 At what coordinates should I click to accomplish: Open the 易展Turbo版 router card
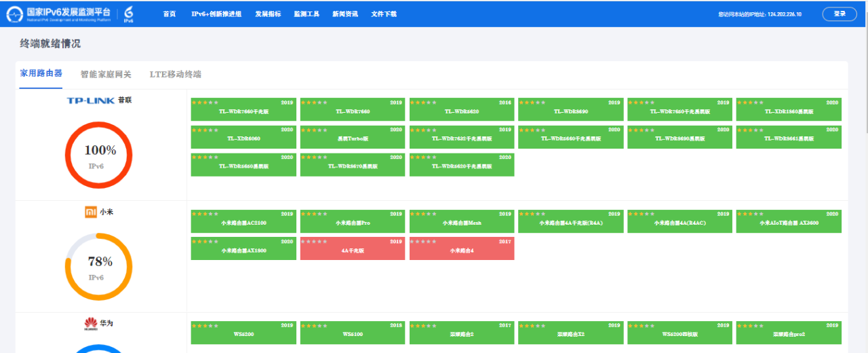click(x=353, y=136)
